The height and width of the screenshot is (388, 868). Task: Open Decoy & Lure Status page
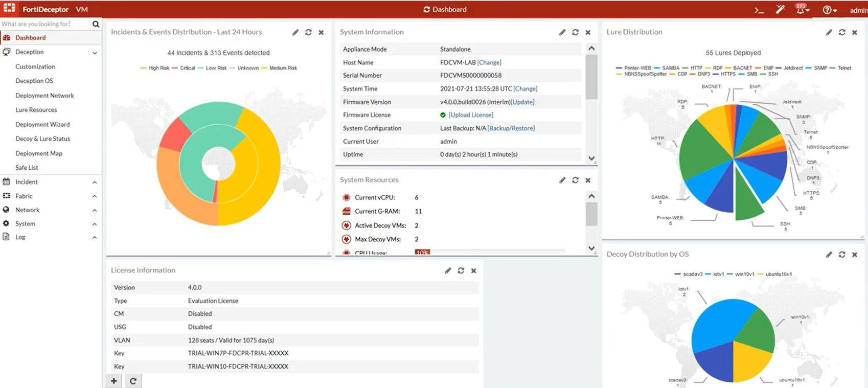tap(42, 139)
